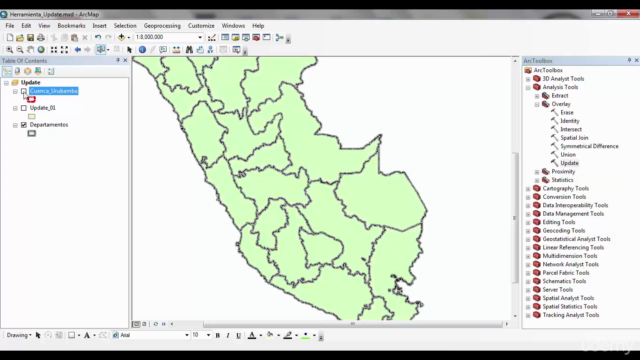Select the Zoom Out tool
Image resolution: width=640 pixels, height=360 pixels.
click(x=20, y=50)
